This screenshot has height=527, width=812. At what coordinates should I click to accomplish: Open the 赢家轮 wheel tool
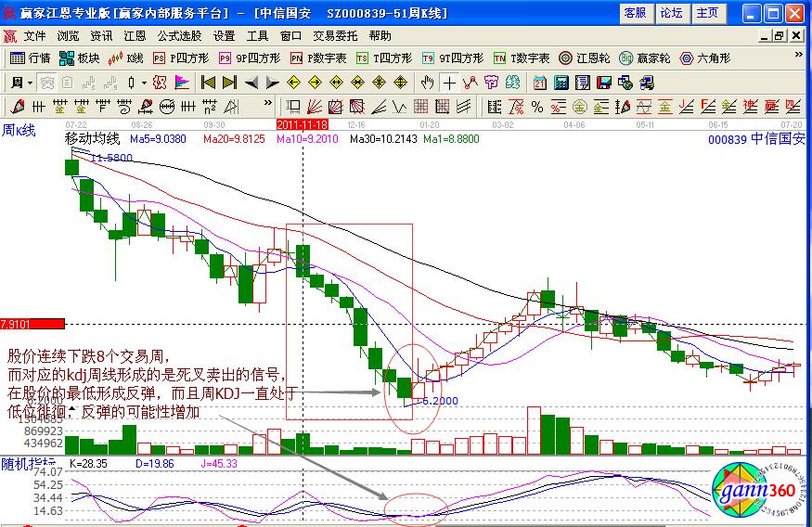[646, 58]
